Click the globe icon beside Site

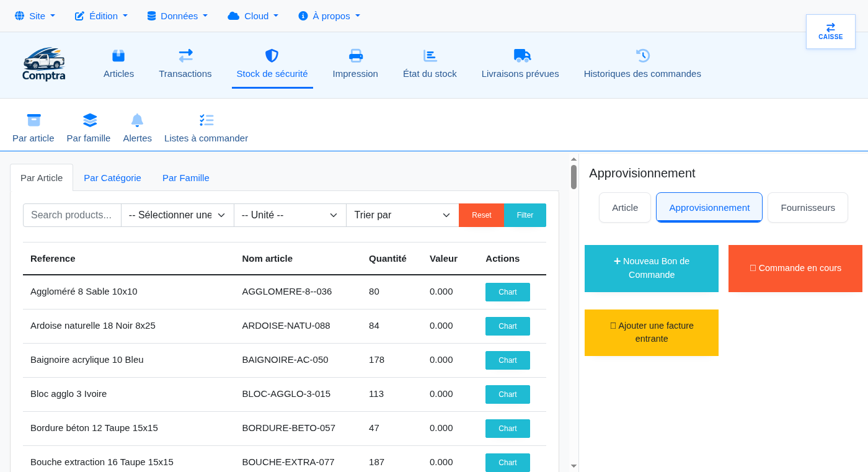(19, 16)
